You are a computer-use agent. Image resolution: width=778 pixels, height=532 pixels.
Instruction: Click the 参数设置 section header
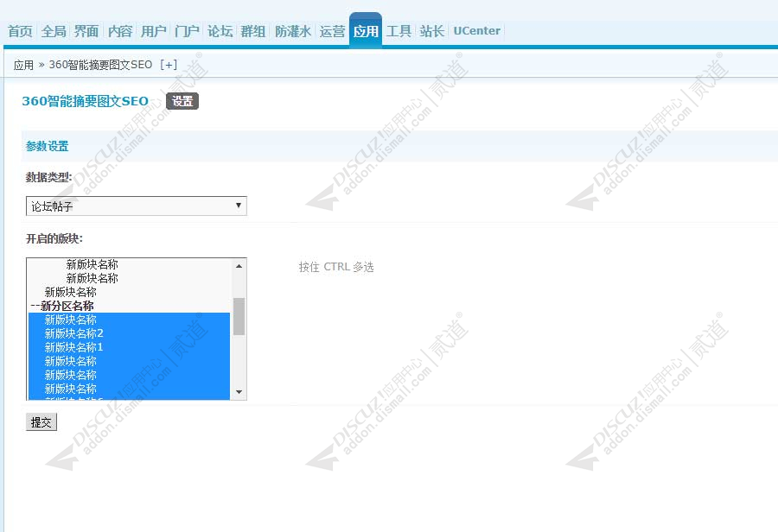tap(48, 146)
